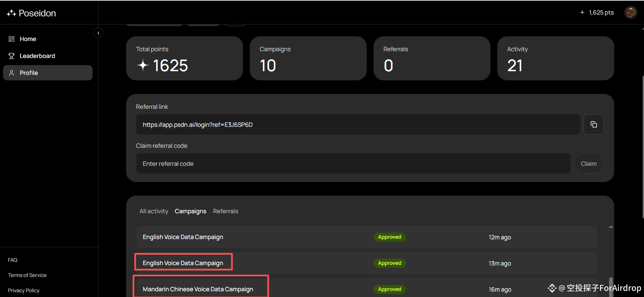This screenshot has height=297, width=644.
Task: Click the Approved badge in the 12m ago row
Action: point(389,237)
